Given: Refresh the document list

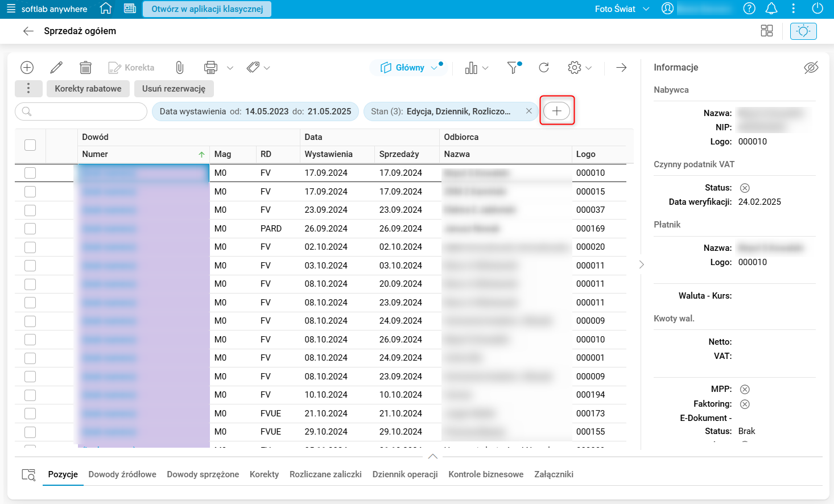Looking at the screenshot, I should click(544, 68).
